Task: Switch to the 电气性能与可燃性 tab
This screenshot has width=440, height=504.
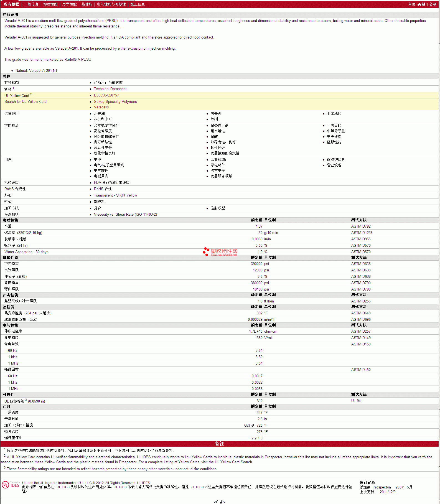Action: pyautogui.click(x=111, y=4)
